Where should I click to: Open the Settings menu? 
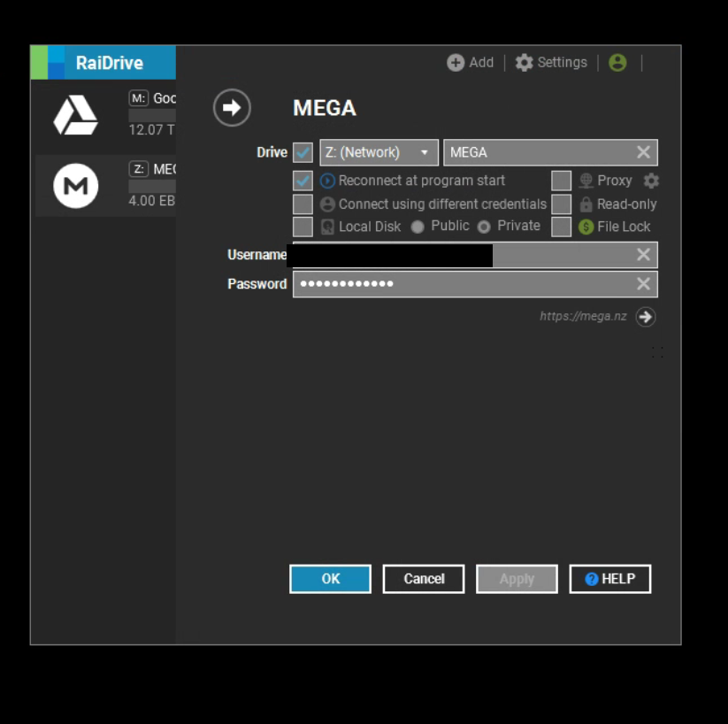point(551,63)
